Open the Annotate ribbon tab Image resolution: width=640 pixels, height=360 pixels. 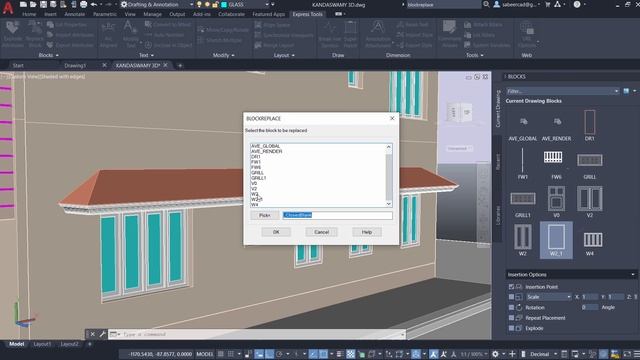pyautogui.click(x=75, y=14)
